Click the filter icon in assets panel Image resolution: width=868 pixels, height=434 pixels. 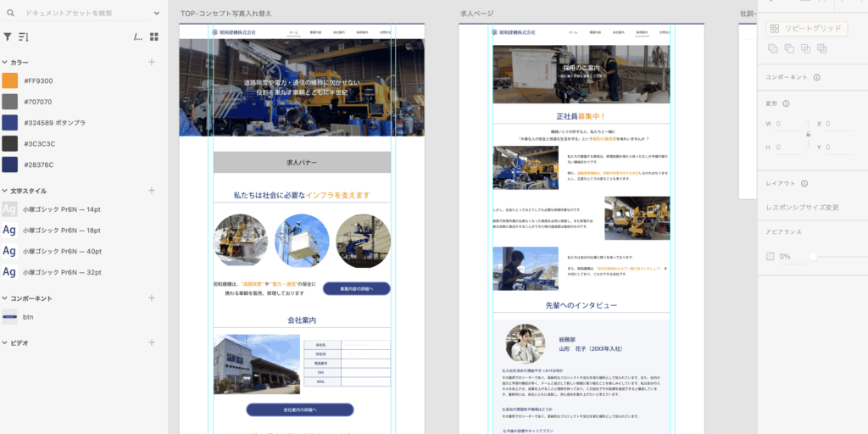point(8,37)
